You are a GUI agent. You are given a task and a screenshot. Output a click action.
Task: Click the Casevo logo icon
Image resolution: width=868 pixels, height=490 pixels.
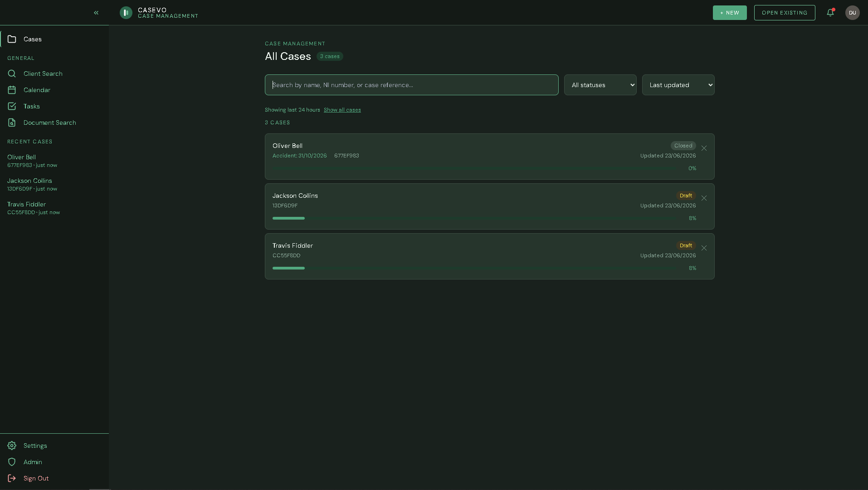(126, 13)
